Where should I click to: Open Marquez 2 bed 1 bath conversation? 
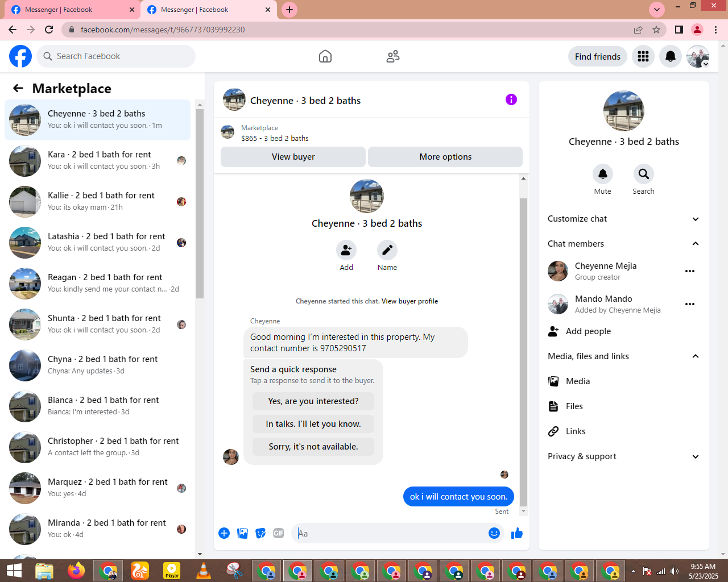coord(98,488)
